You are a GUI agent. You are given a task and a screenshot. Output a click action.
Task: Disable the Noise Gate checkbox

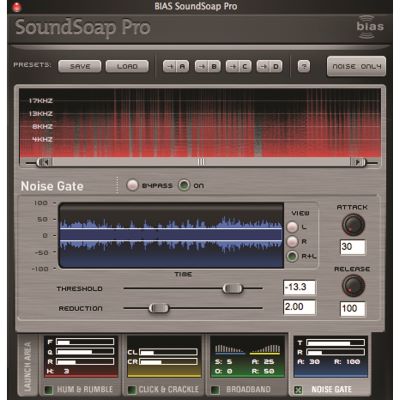coord(299,389)
